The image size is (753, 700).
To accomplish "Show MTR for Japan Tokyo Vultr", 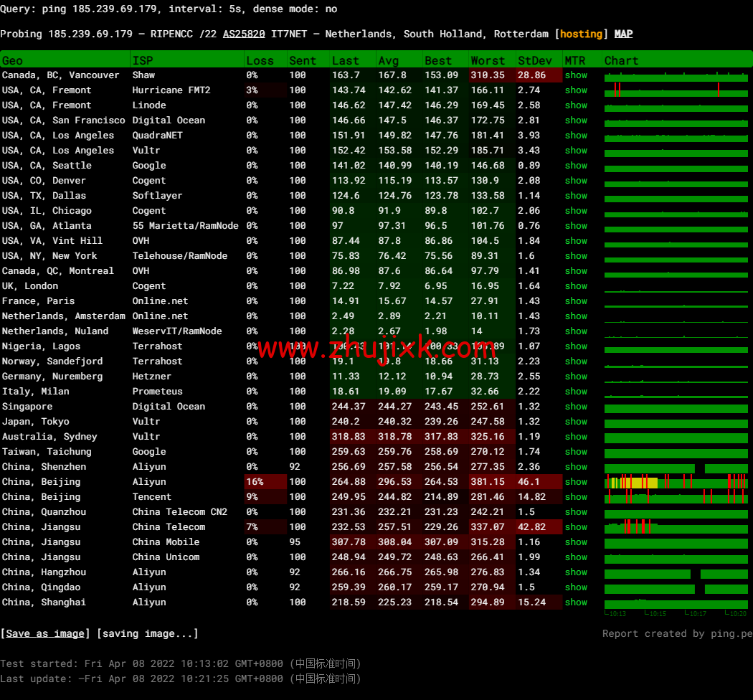I will click(x=575, y=422).
